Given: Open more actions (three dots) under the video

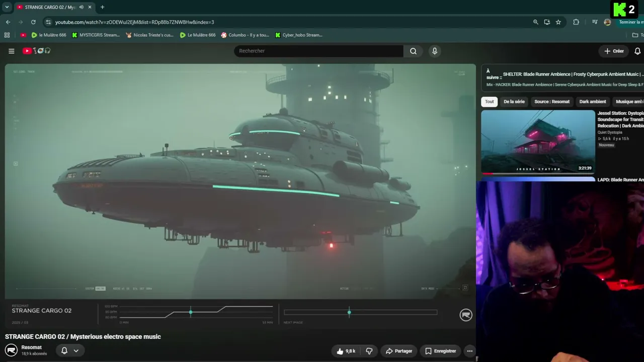Looking at the screenshot, I should click(x=469, y=351).
